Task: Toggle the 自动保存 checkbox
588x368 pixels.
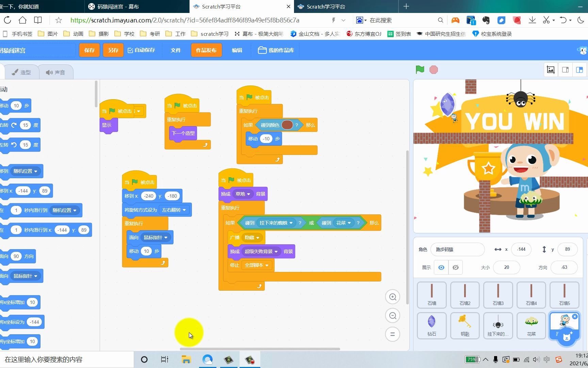Action: point(130,50)
